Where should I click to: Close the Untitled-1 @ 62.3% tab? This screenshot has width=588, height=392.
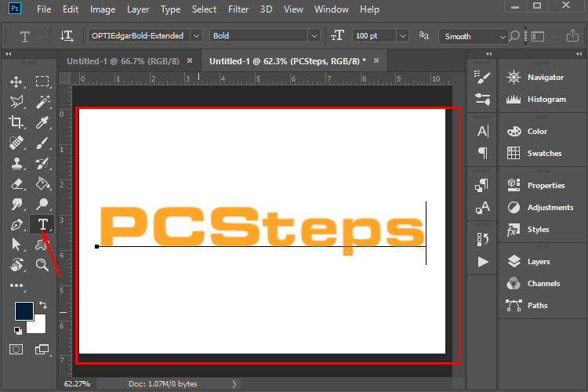click(376, 60)
